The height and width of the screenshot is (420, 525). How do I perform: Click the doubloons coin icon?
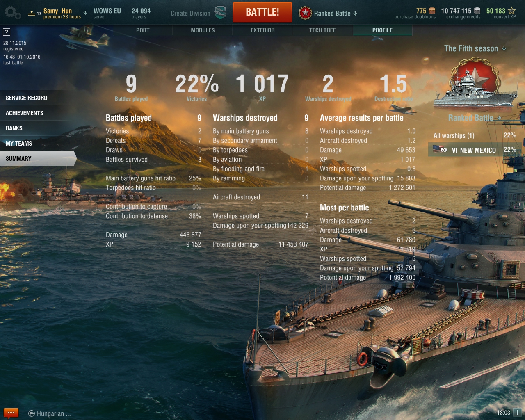(432, 11)
